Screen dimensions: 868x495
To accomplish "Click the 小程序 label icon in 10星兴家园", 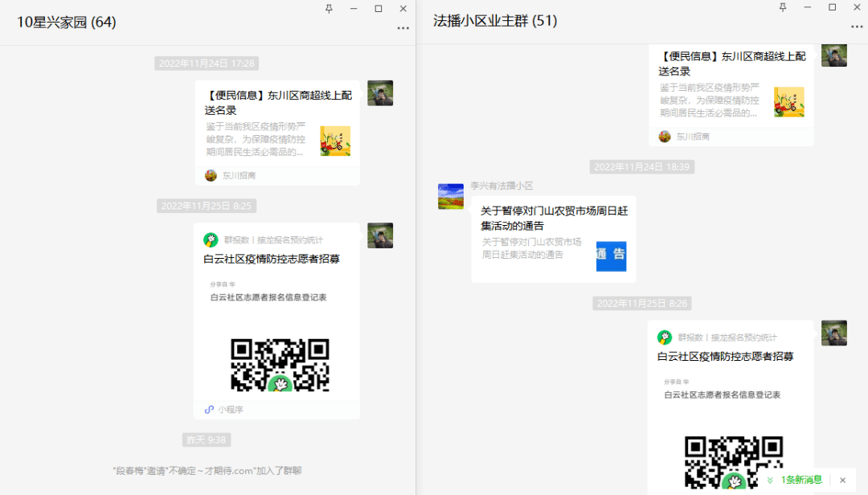I will point(210,409).
